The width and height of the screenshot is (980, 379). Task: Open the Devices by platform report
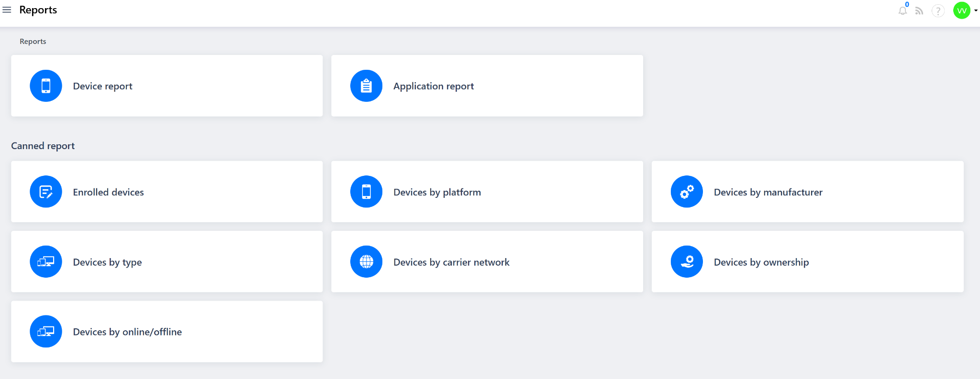(437, 192)
